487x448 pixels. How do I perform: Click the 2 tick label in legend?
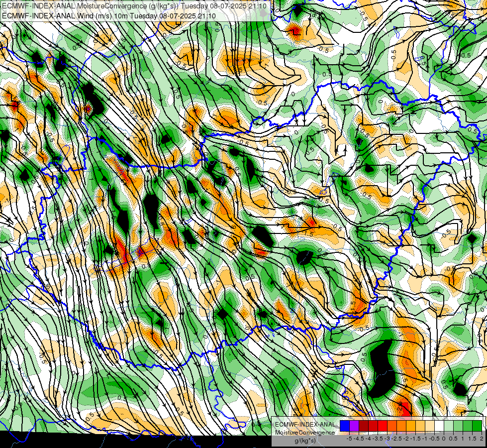(482, 439)
